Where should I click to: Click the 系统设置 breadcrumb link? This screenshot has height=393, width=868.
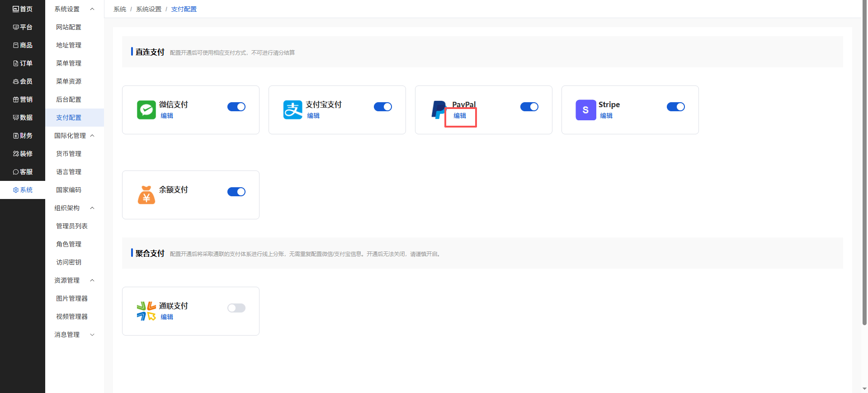[x=149, y=9]
